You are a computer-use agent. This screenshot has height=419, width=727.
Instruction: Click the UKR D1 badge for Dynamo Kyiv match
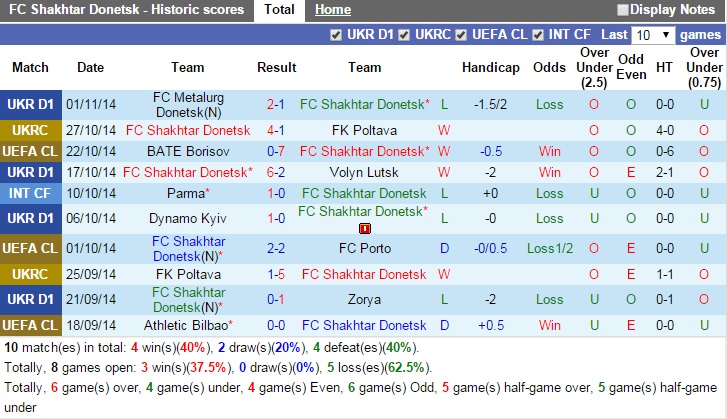tap(30, 218)
